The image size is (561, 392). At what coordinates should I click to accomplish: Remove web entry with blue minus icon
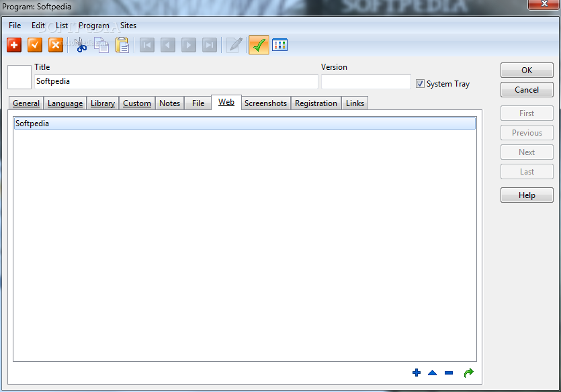[449, 373]
